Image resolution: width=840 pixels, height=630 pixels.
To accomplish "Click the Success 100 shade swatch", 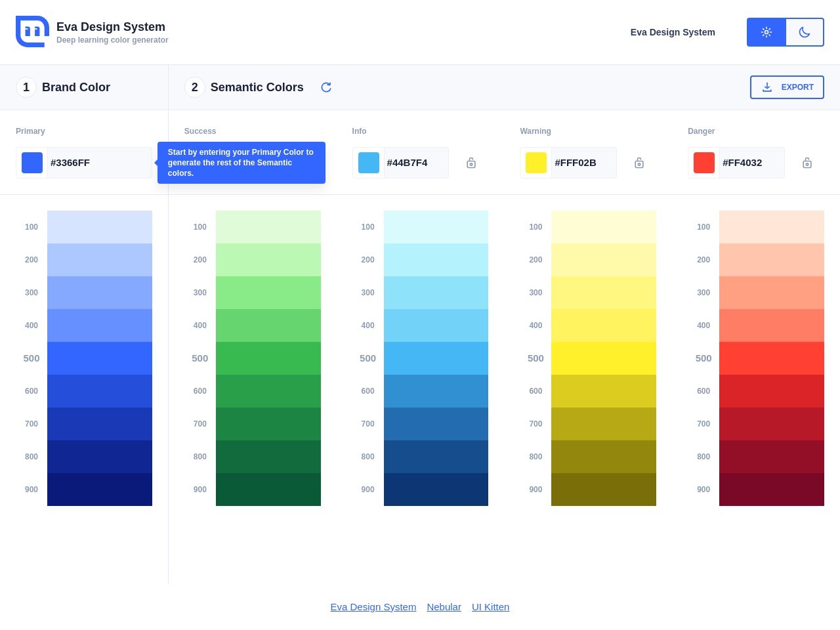I will (268, 226).
